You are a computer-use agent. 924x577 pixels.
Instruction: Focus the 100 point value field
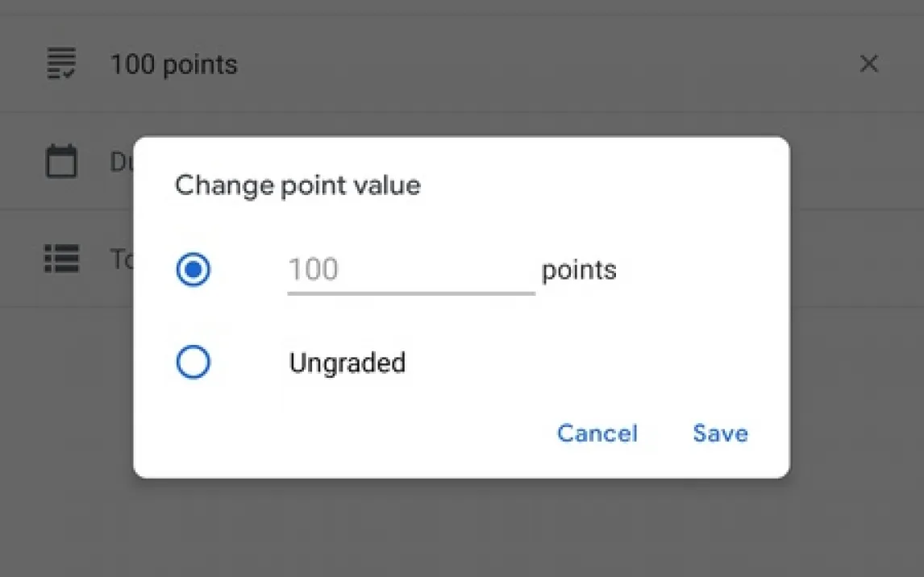click(410, 269)
